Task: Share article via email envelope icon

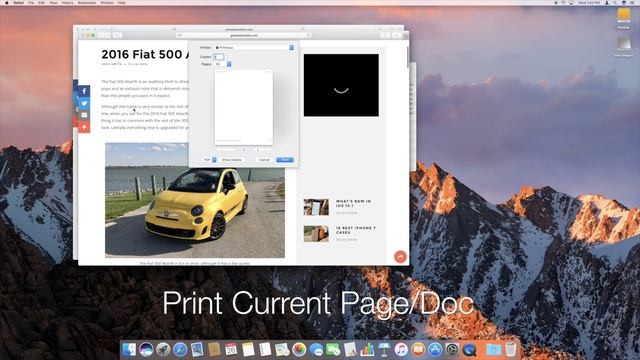Action: pos(84,115)
